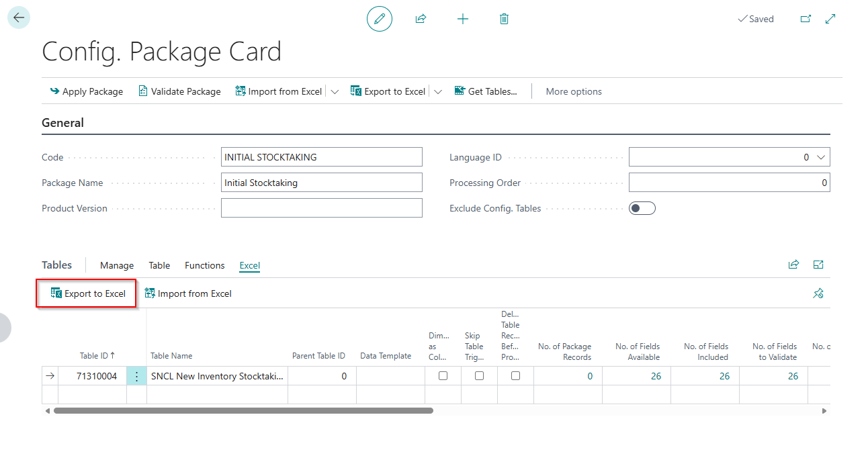This screenshot has height=464, width=868.
Task: Click share icon in Tables section
Action: point(794,265)
